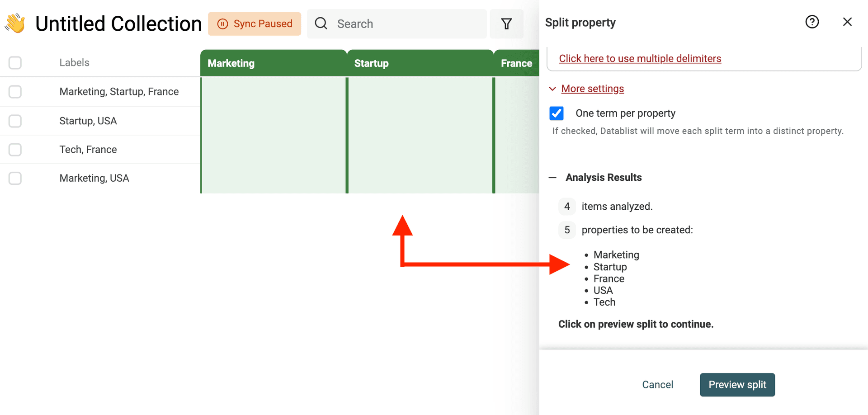Viewport: 868px width, 415px height.
Task: Click the Preview split button
Action: (x=737, y=385)
